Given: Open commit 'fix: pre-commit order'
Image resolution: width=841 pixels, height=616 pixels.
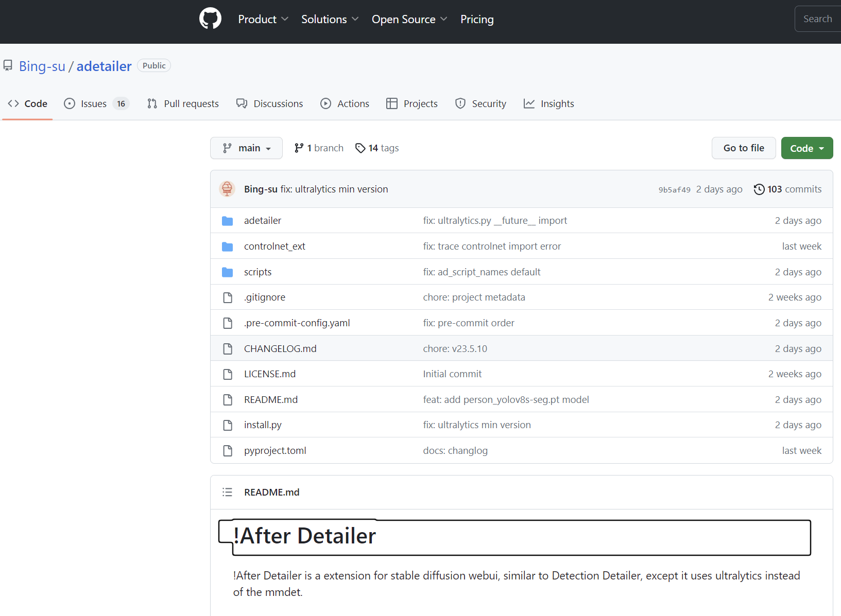Looking at the screenshot, I should click(469, 323).
